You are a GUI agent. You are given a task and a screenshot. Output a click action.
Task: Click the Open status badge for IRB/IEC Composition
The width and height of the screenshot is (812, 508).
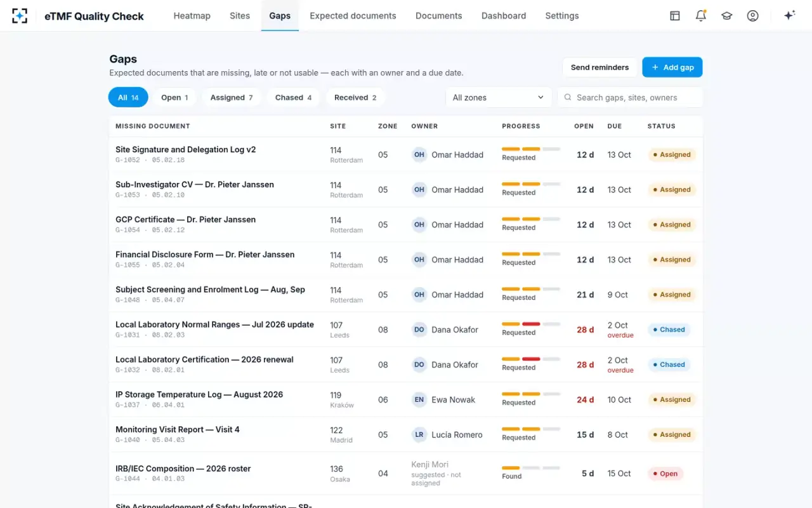tap(665, 474)
